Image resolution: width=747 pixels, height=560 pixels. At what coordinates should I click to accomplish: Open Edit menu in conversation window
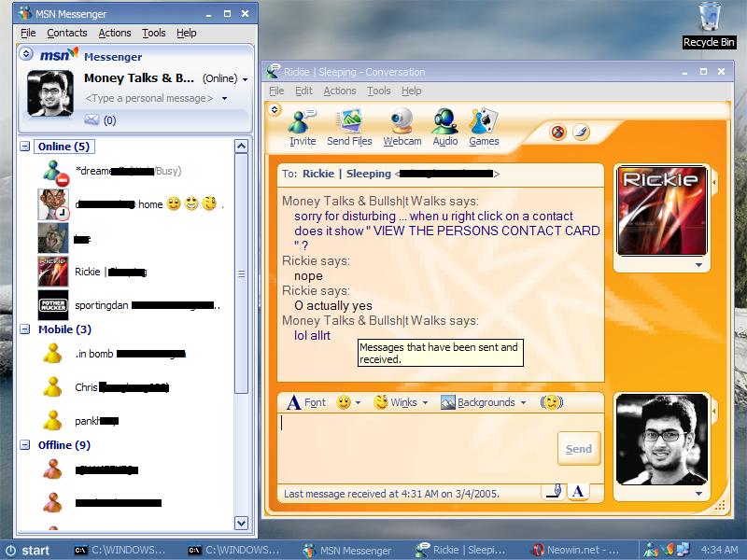coord(303,91)
